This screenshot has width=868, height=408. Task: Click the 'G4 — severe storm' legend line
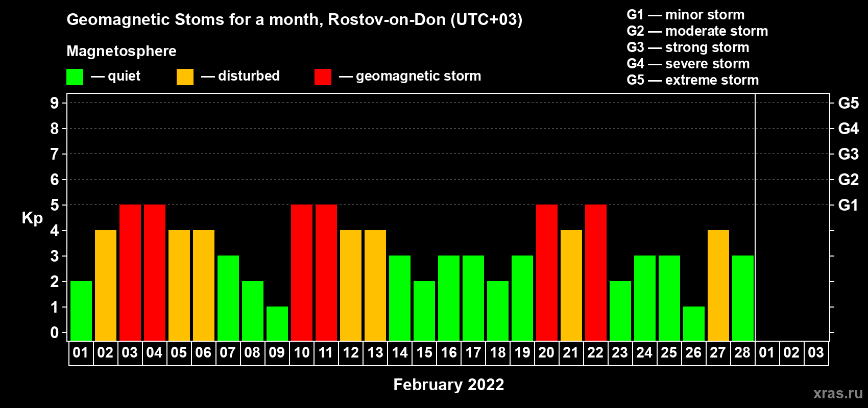click(x=688, y=64)
